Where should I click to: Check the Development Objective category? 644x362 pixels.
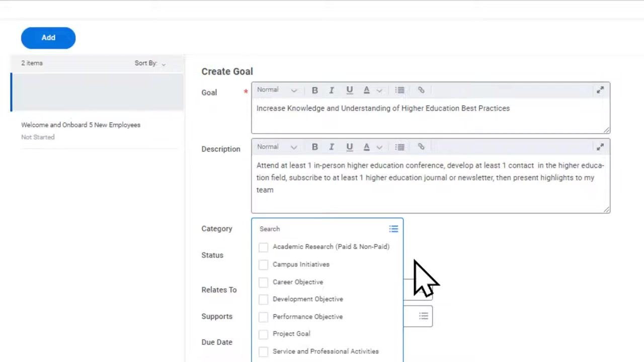tap(263, 299)
